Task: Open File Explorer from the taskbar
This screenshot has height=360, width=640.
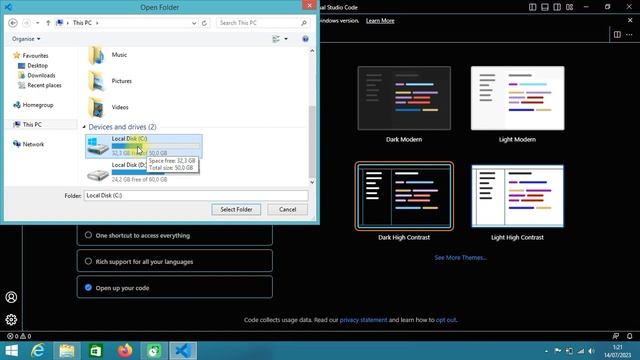Action: 67,351
